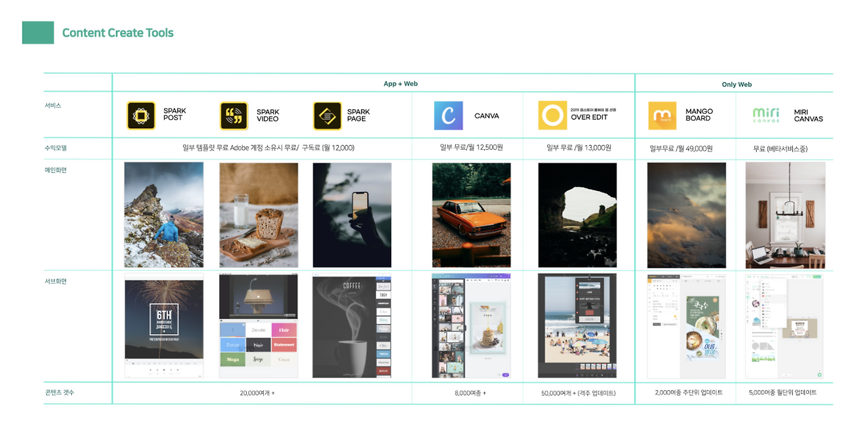Open the Spark Video theme grid screenshot
This screenshot has height=431, width=868.
[258, 326]
